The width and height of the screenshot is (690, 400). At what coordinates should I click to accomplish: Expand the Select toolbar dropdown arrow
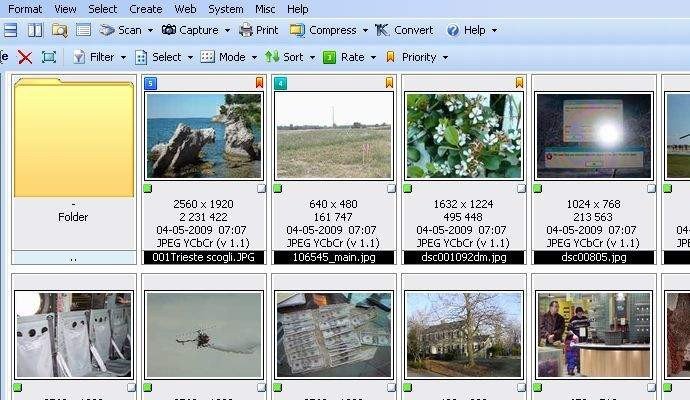190,58
